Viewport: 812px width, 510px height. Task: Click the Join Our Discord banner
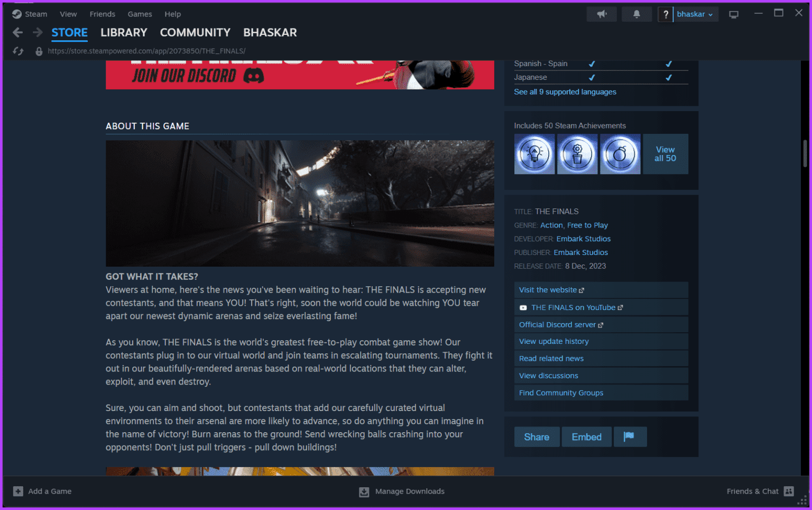300,75
